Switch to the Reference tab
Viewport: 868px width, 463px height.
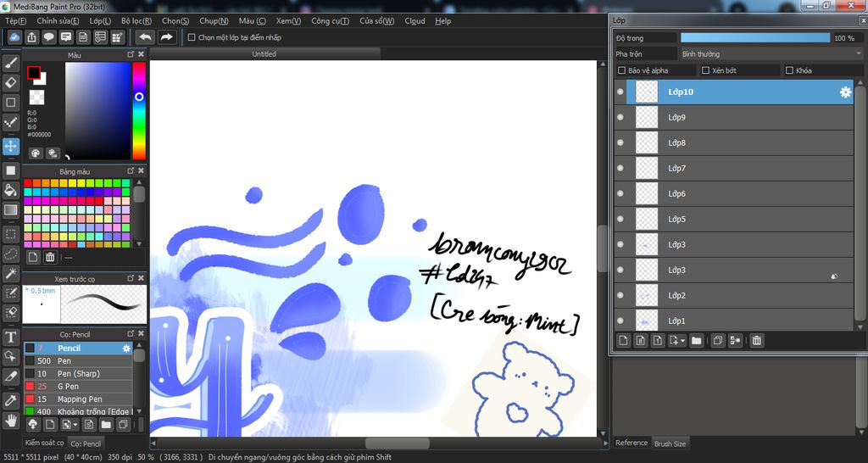point(632,443)
